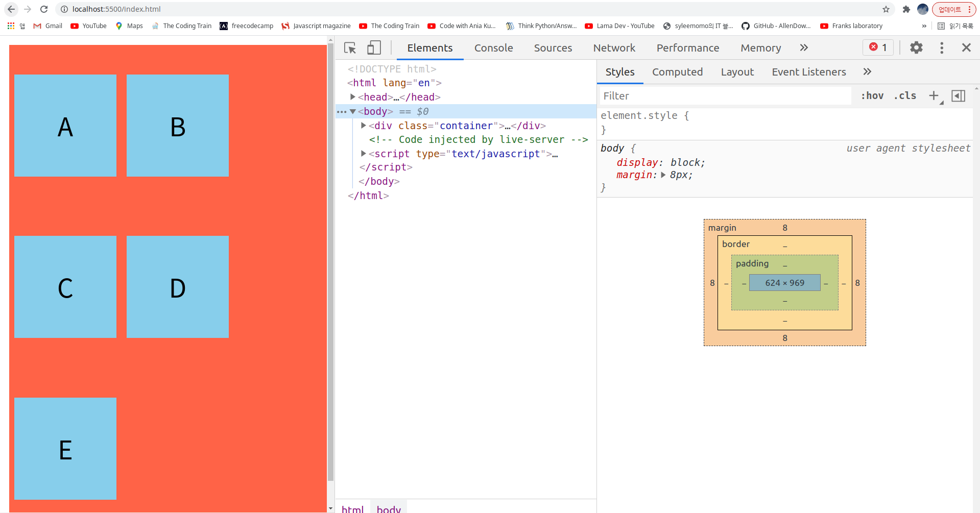Screen dimensions: 980x513
Task: Bookmark this page with the star icon
Action: (886, 9)
